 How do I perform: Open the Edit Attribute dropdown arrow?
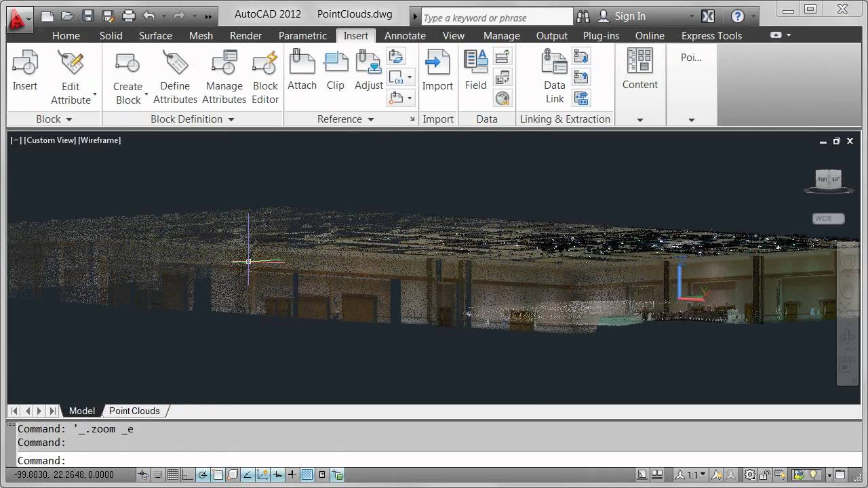[95, 94]
